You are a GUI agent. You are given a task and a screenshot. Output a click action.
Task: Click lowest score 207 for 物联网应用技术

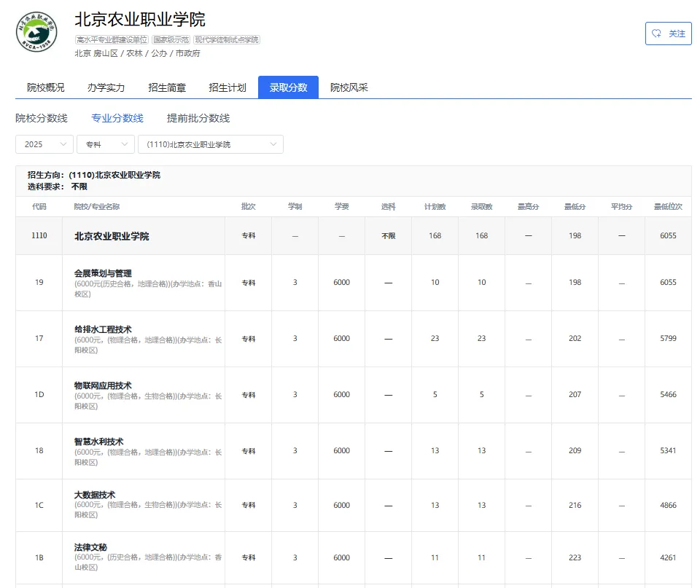(575, 395)
